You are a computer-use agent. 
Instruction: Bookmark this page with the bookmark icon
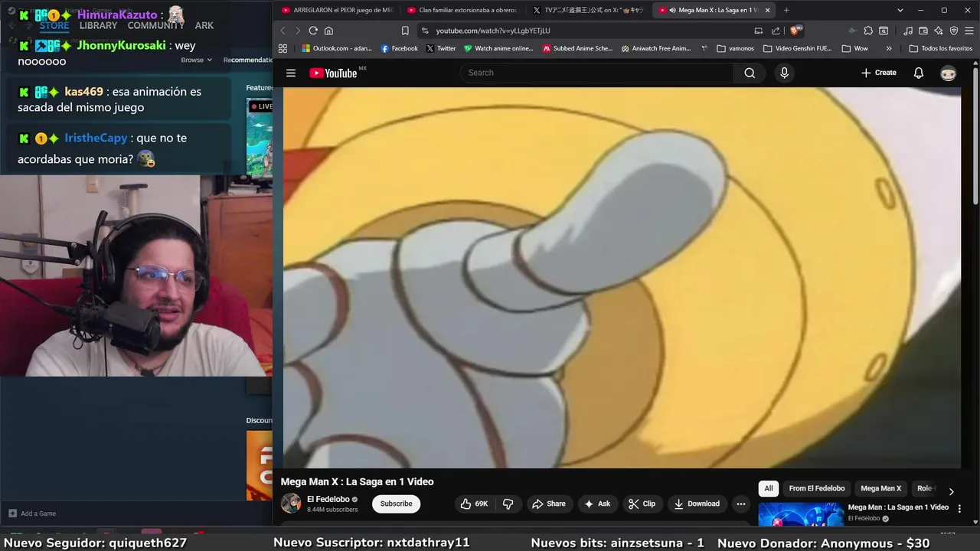tap(405, 31)
